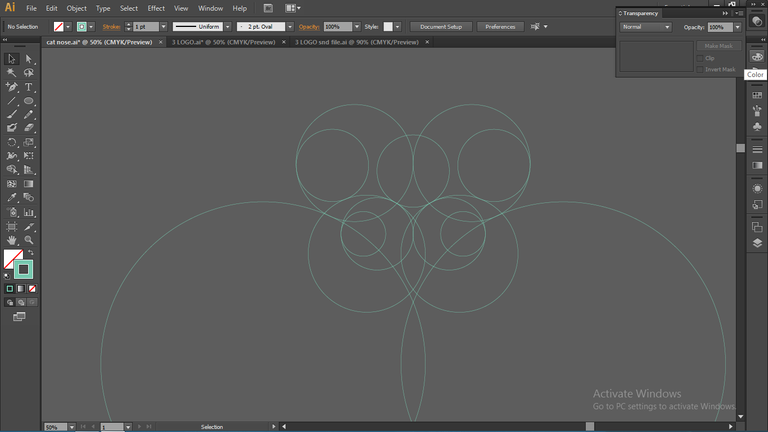Activate Draw Normal mode
768x432 pixels.
pos(10,302)
